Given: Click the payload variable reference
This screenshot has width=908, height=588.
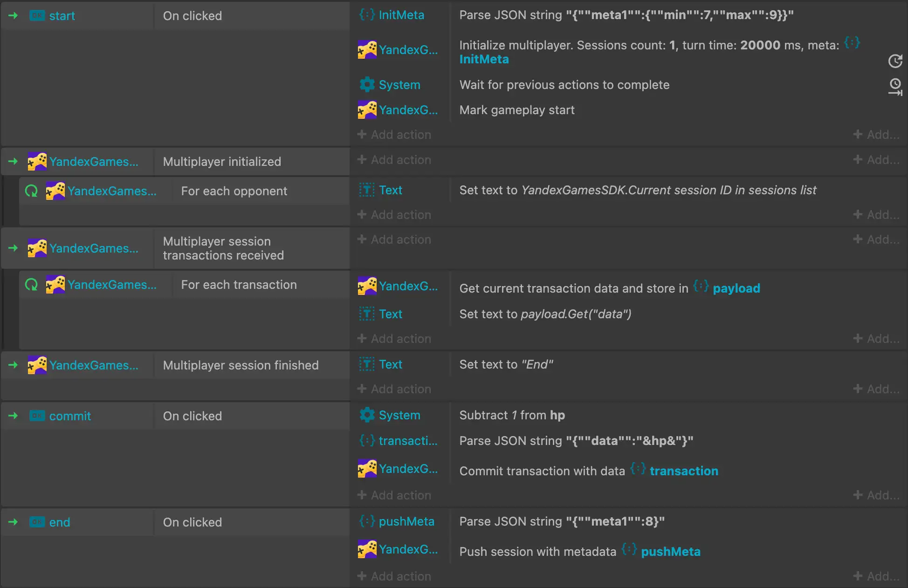Looking at the screenshot, I should tap(736, 288).
